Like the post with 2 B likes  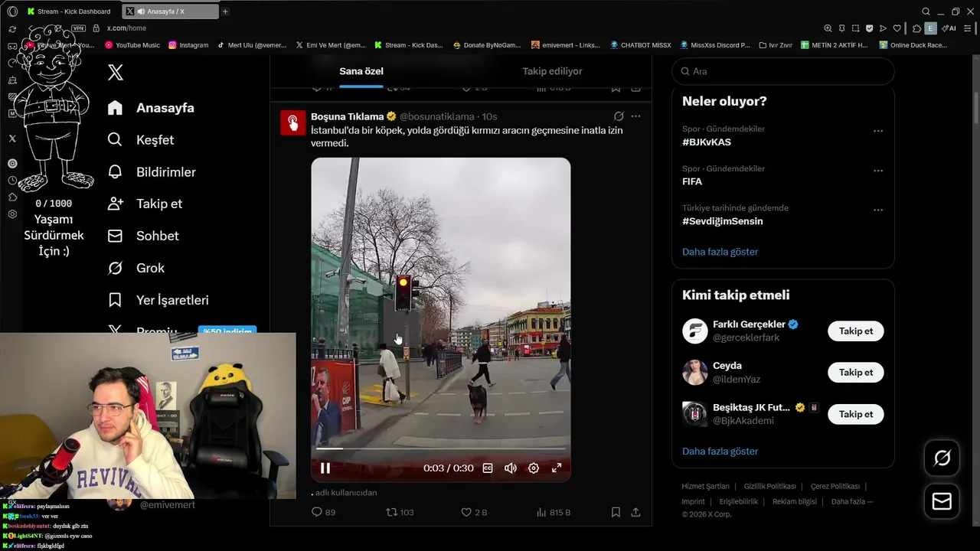(x=473, y=512)
